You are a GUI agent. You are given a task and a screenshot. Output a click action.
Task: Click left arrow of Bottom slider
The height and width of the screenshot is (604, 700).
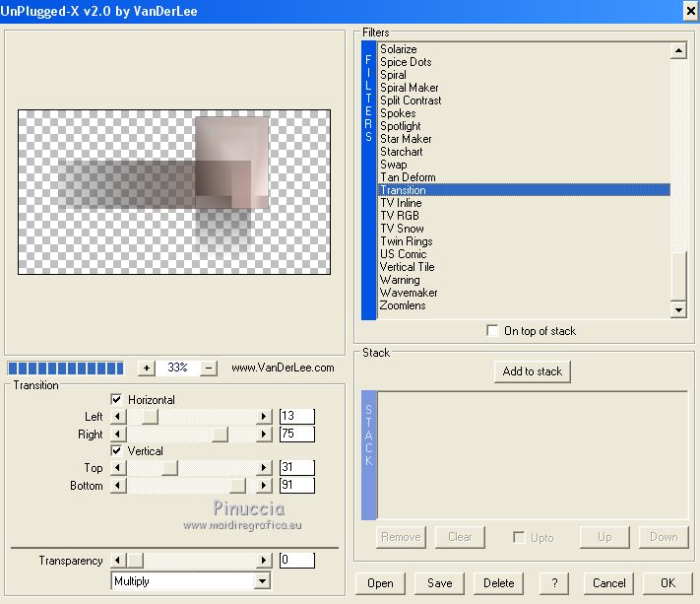point(118,485)
